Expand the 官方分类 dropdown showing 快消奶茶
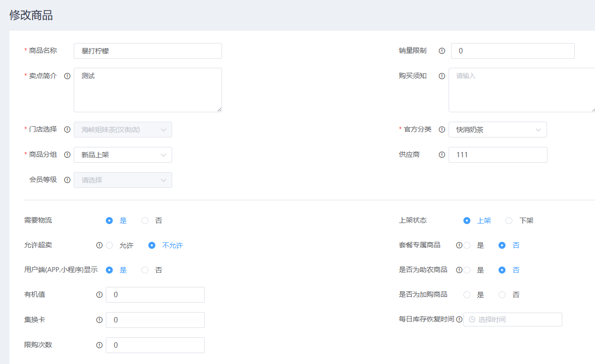The height and width of the screenshot is (364, 595). pyautogui.click(x=498, y=130)
